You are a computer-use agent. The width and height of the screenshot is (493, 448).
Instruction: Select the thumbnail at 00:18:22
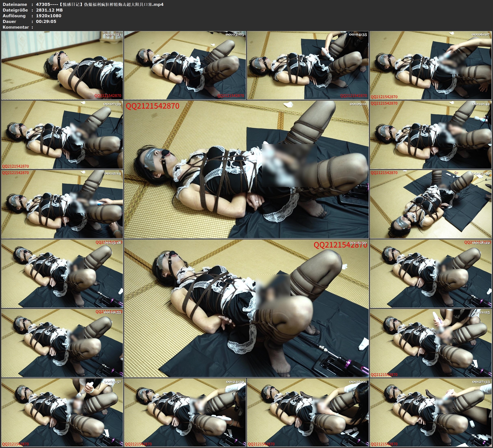pyautogui.click(x=431, y=274)
